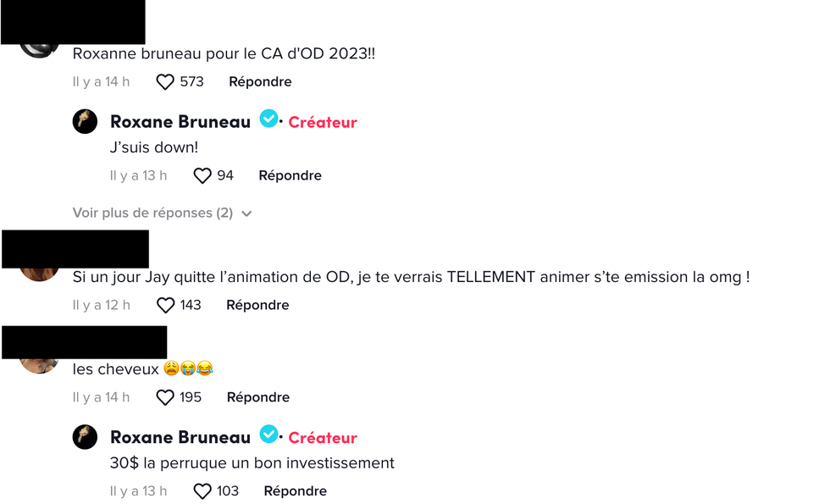
Task: Like the 'CA d'OD 2023' comment
Action: point(165,82)
